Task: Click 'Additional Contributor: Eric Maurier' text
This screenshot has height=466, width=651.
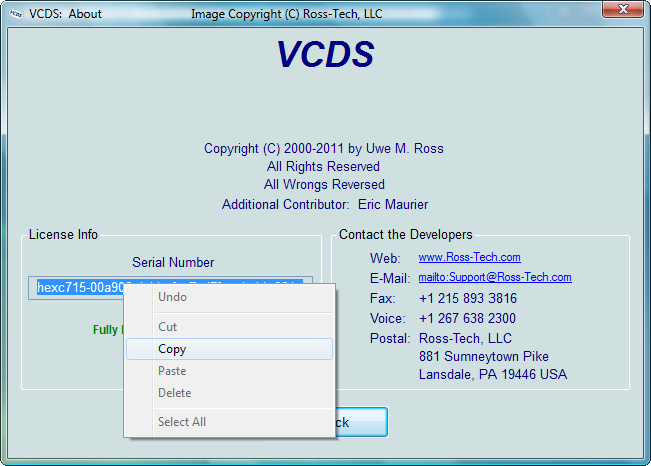Action: tap(325, 204)
